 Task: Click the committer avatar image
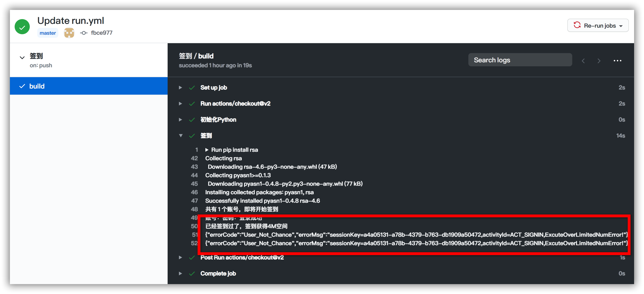pyautogui.click(x=69, y=33)
